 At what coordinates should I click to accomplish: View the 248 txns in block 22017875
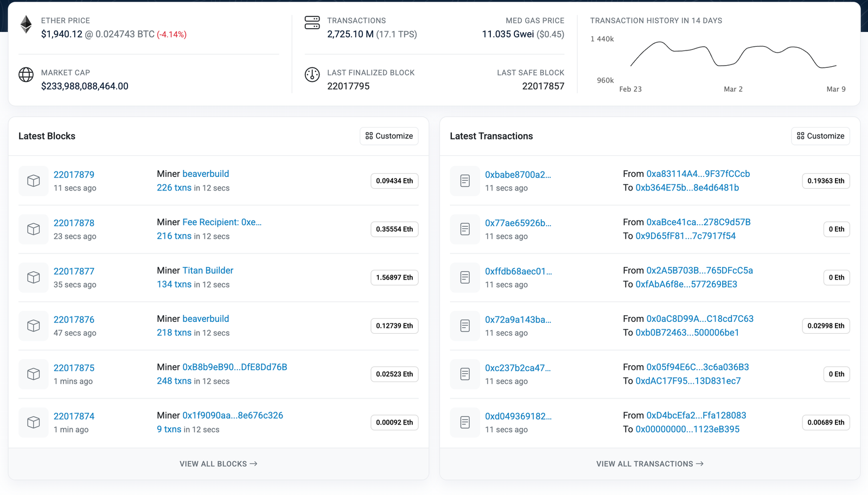174,381
